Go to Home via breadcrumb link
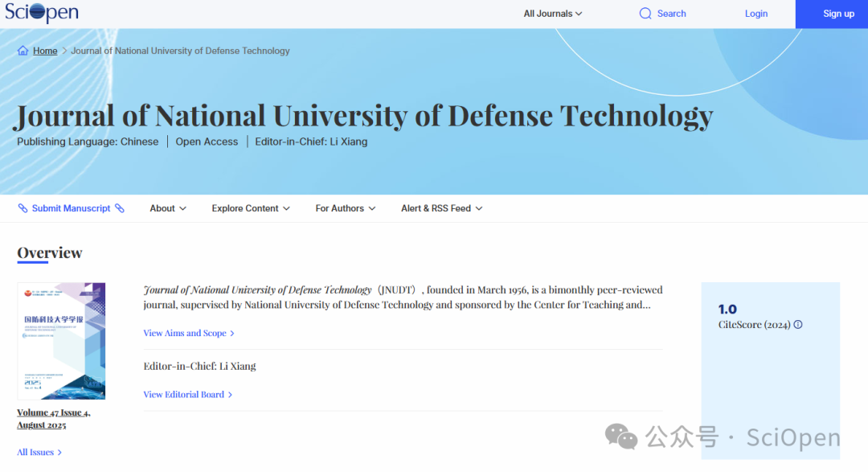This screenshot has width=868, height=472. (x=45, y=51)
